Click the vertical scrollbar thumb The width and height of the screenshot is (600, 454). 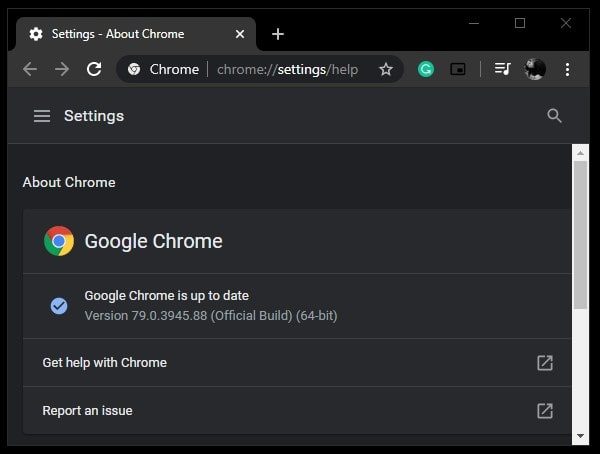(x=580, y=235)
